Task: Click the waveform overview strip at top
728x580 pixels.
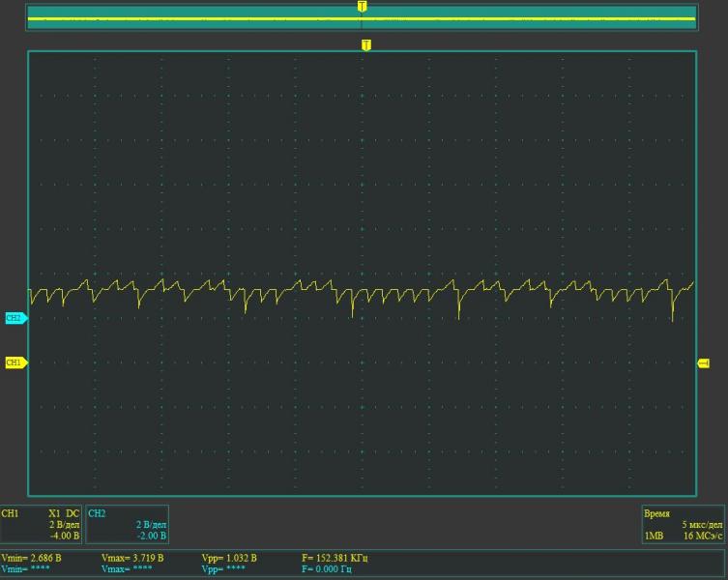Action: tap(193, 17)
